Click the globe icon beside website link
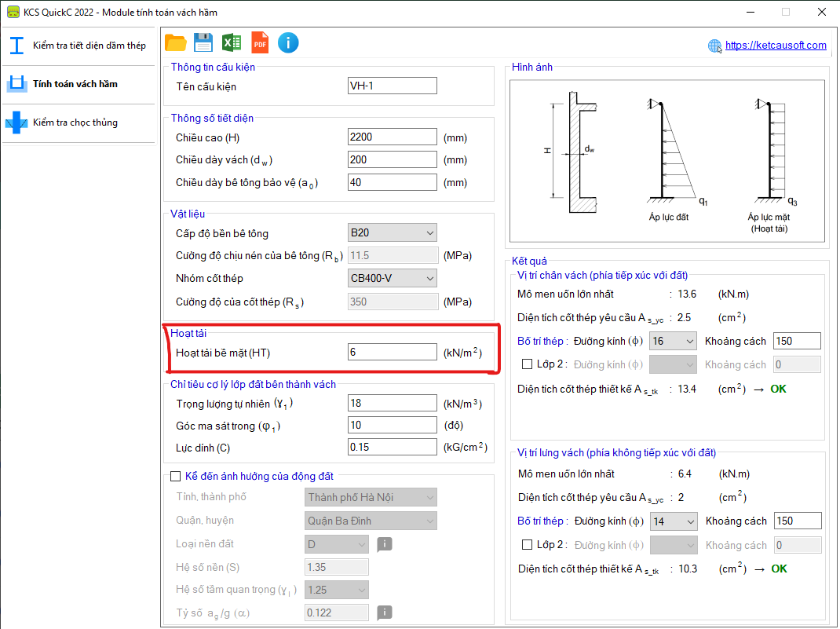 (x=714, y=46)
